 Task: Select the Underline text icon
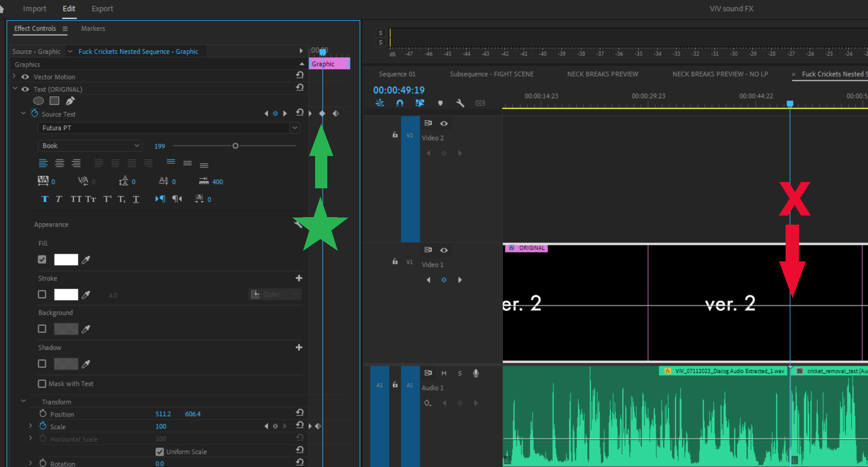[x=136, y=199]
